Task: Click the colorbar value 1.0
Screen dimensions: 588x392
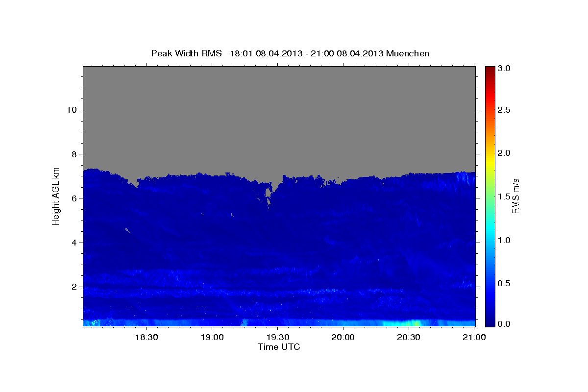Action: coord(504,240)
